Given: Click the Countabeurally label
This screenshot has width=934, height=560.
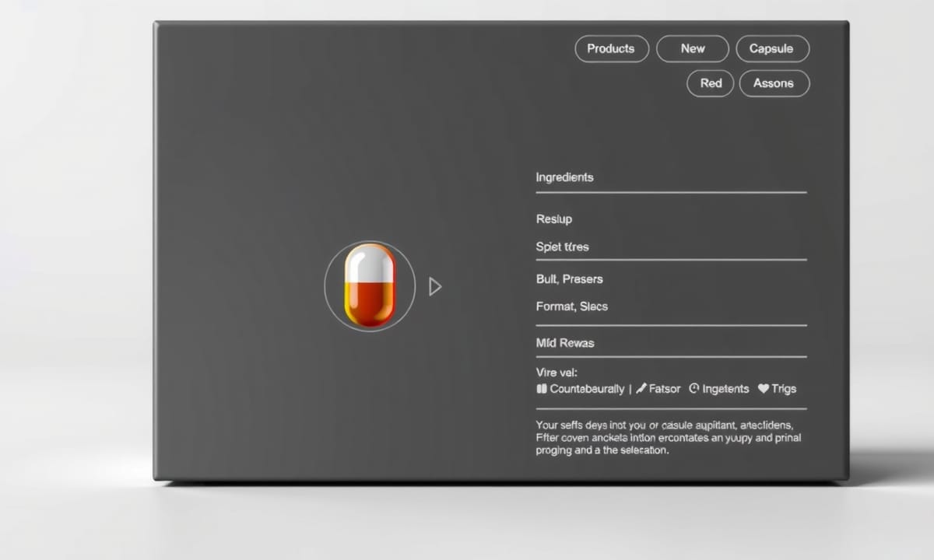Looking at the screenshot, I should point(587,389).
